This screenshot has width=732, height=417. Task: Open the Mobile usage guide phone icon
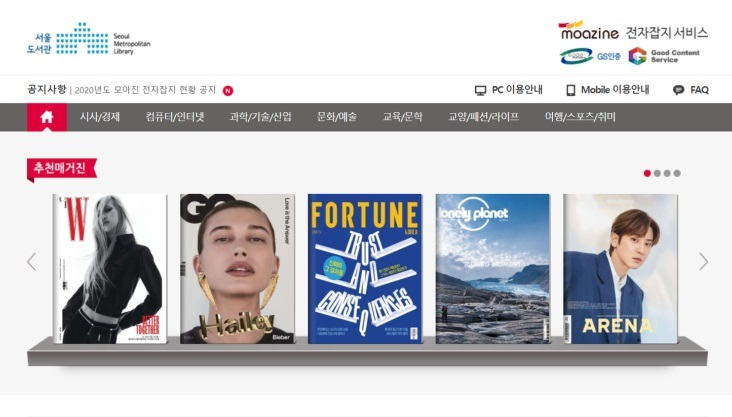point(570,90)
